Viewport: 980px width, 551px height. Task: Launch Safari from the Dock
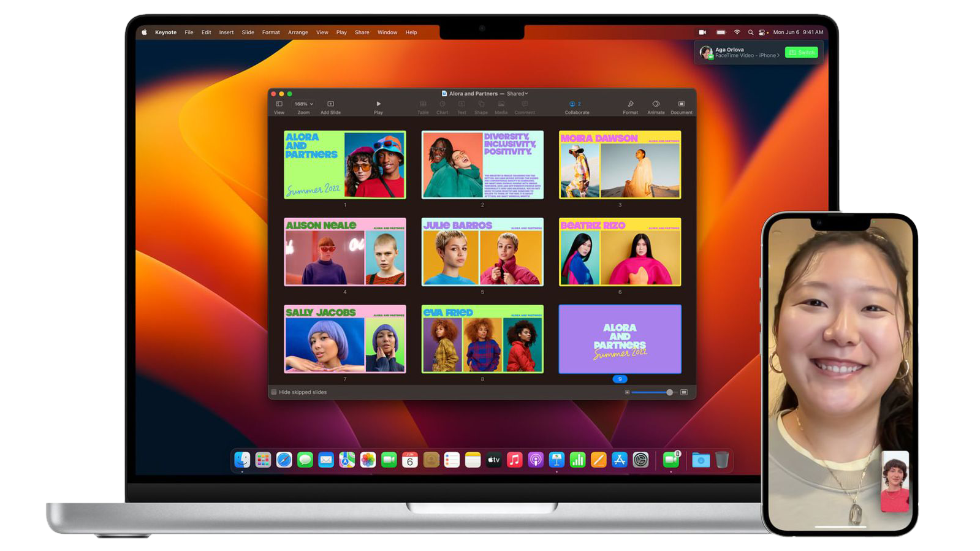[x=284, y=460]
